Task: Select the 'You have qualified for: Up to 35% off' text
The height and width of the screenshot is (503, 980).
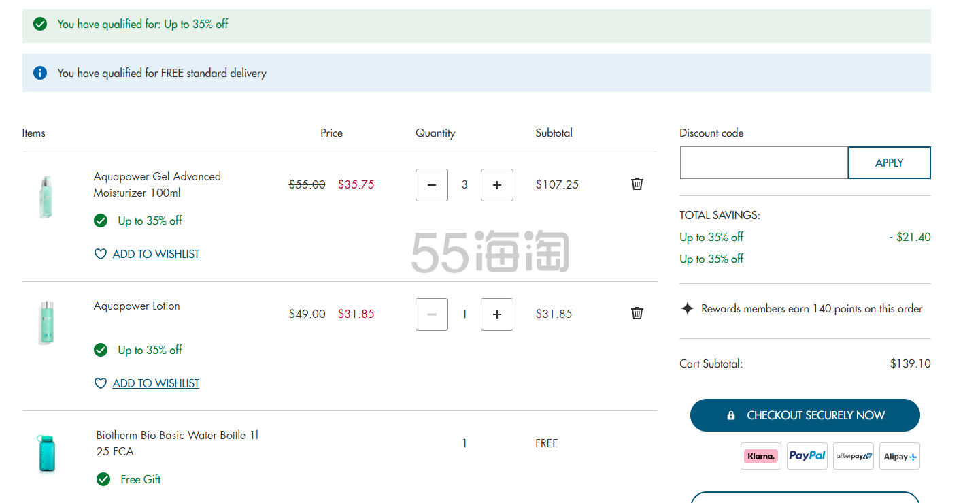Action: coord(143,24)
